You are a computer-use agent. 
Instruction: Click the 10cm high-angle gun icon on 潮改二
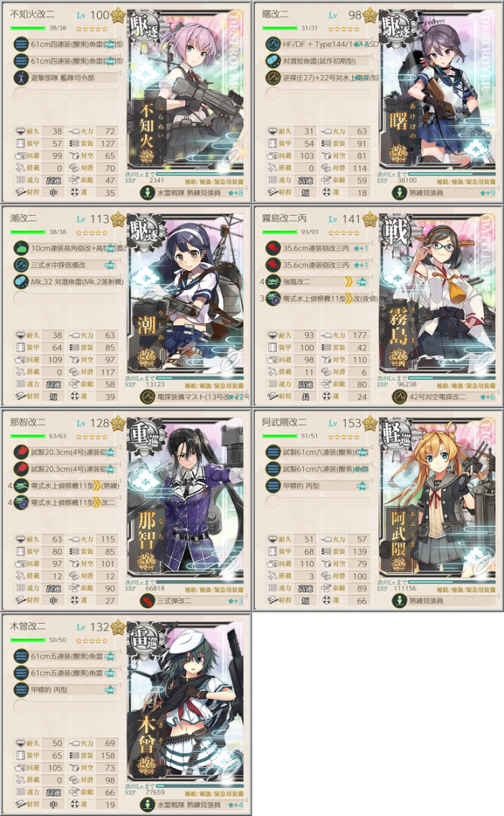point(21,249)
